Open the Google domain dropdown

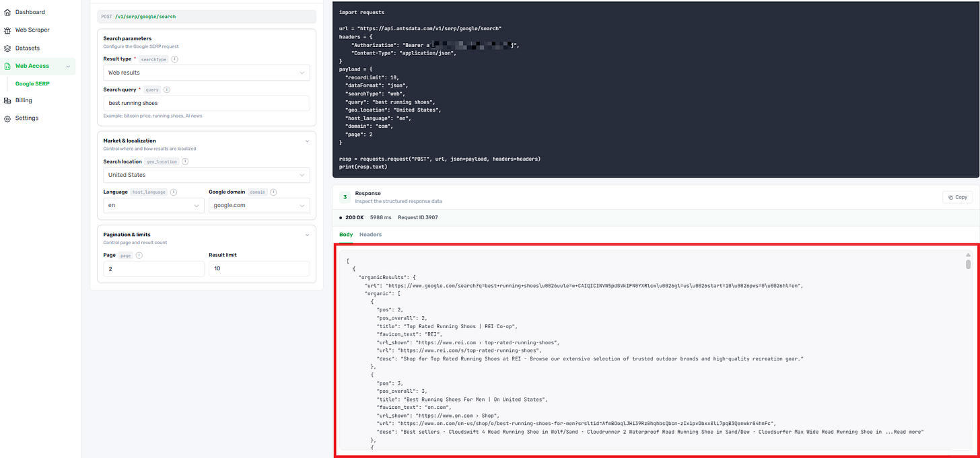[x=259, y=205]
